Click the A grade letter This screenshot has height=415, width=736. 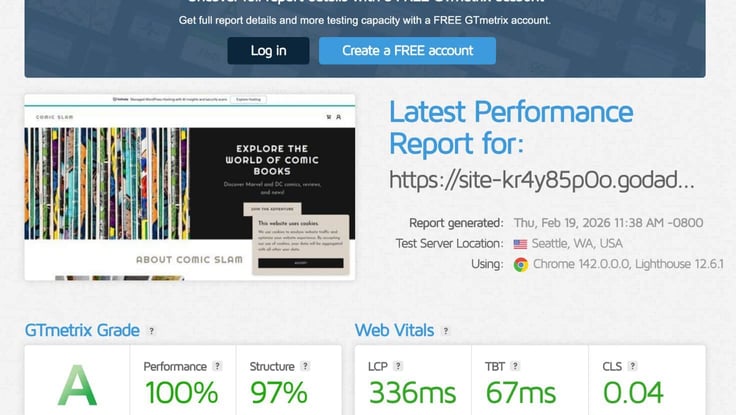pyautogui.click(x=77, y=385)
